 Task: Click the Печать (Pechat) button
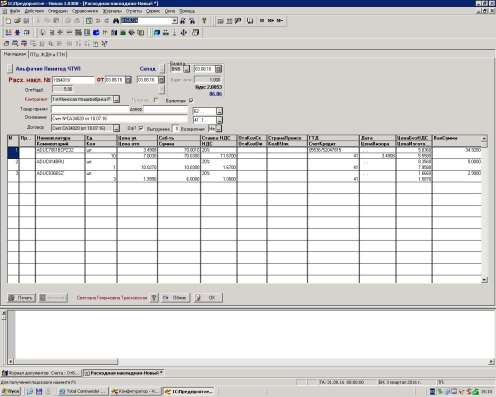coord(21,298)
